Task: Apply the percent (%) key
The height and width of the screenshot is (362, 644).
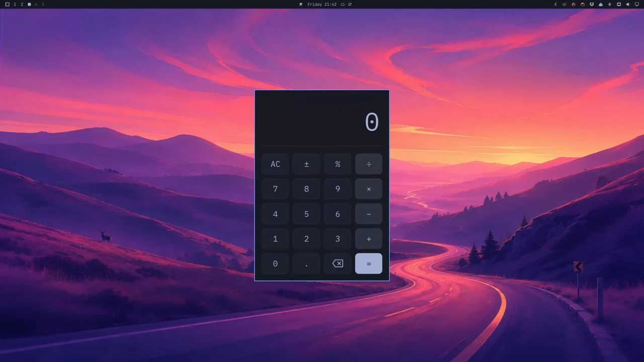Action: click(x=338, y=164)
